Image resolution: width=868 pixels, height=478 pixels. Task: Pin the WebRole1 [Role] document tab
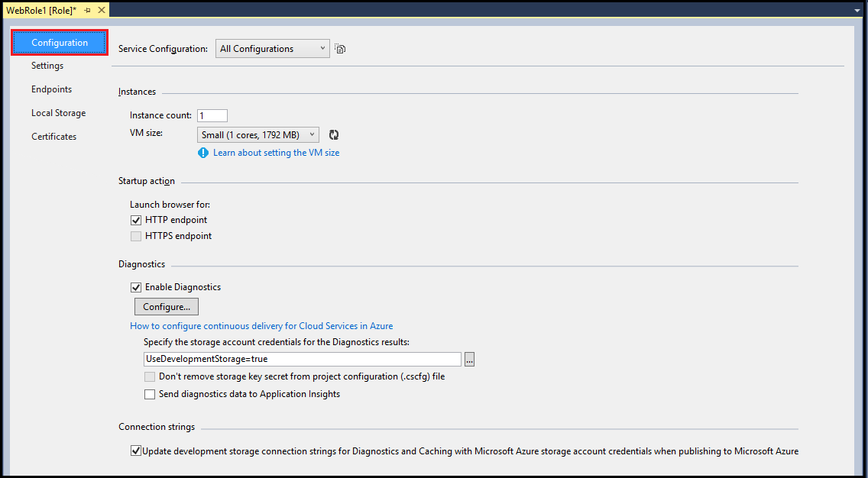86,11
